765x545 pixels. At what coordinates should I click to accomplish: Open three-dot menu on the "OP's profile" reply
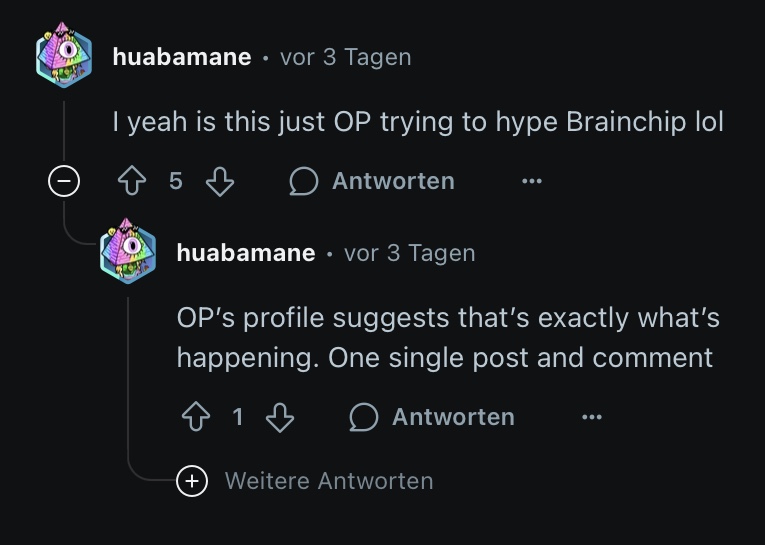(592, 417)
